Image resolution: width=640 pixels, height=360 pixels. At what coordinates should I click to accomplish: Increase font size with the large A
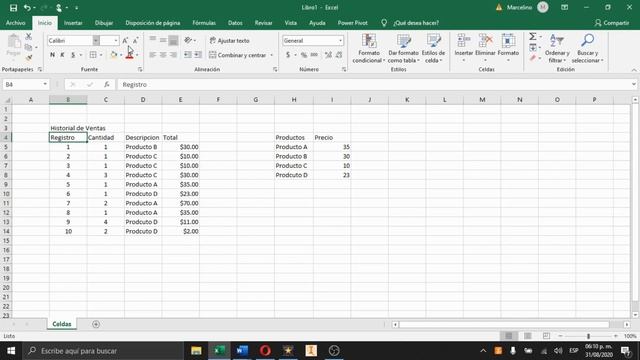coord(125,40)
